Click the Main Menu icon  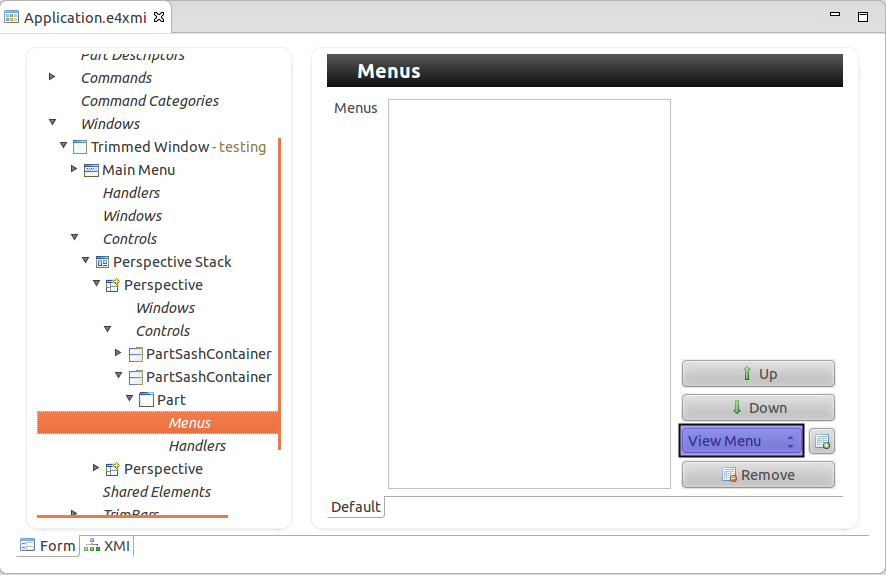[x=91, y=170]
